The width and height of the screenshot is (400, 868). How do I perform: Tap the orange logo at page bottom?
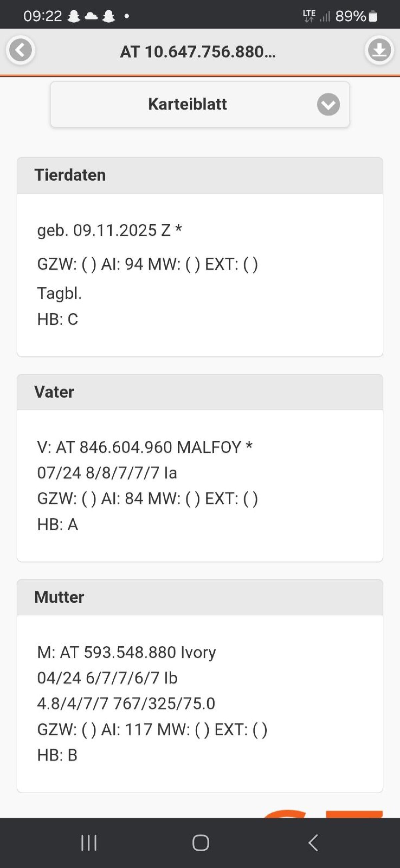coord(323,813)
